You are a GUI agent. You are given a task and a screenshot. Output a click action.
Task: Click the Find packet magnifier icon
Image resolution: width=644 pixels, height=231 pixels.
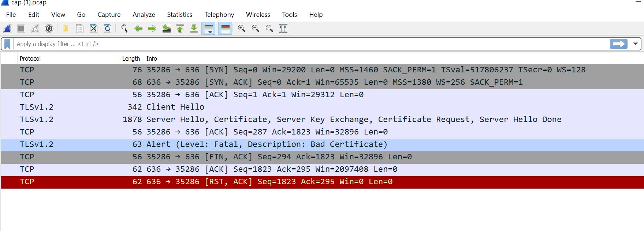point(124,29)
